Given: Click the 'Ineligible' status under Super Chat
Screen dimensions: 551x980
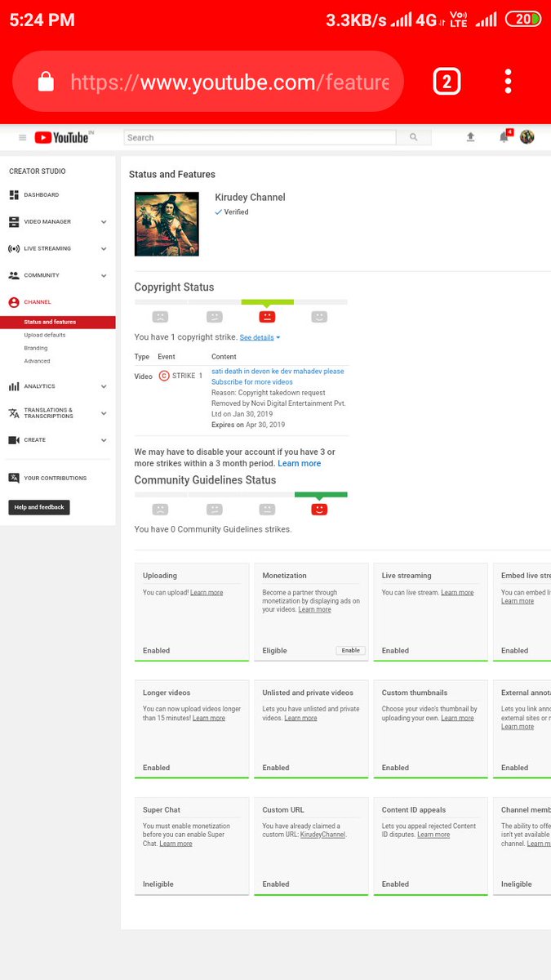Looking at the screenshot, I should (x=158, y=884).
